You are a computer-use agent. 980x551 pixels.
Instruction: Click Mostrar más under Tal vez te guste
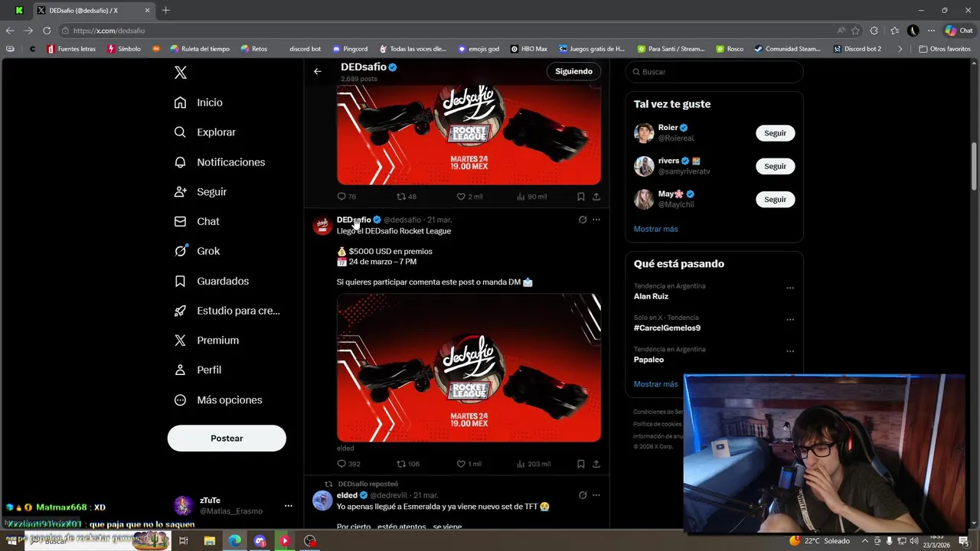click(x=655, y=229)
